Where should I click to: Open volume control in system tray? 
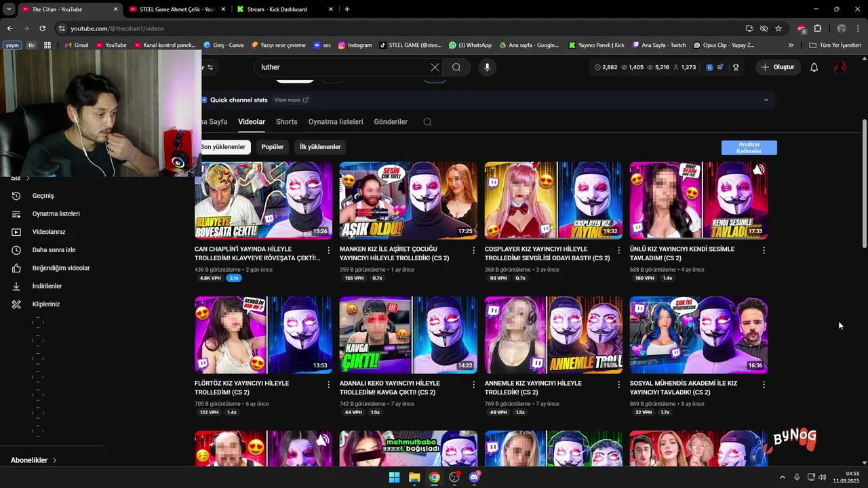[x=822, y=477]
